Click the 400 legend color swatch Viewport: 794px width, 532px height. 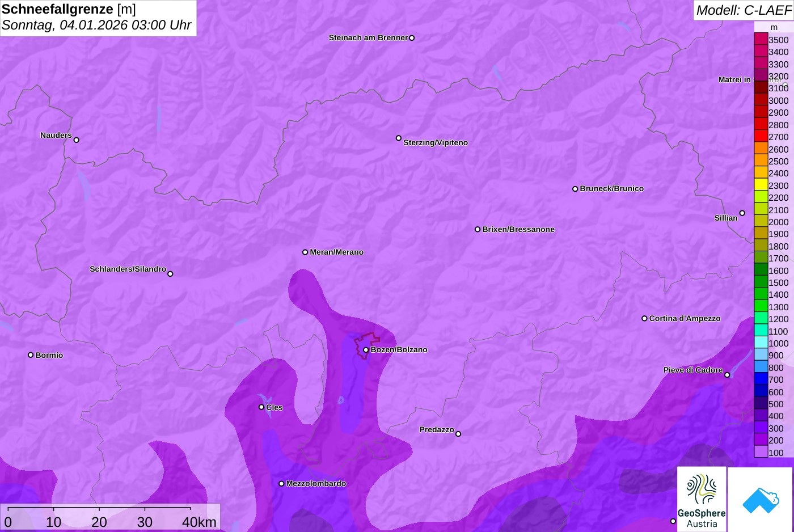click(x=761, y=416)
